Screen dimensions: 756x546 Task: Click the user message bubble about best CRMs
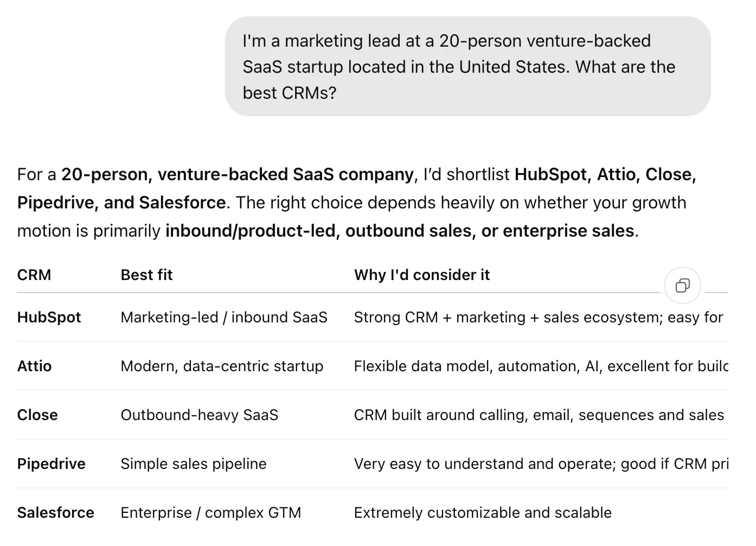pyautogui.click(x=467, y=66)
